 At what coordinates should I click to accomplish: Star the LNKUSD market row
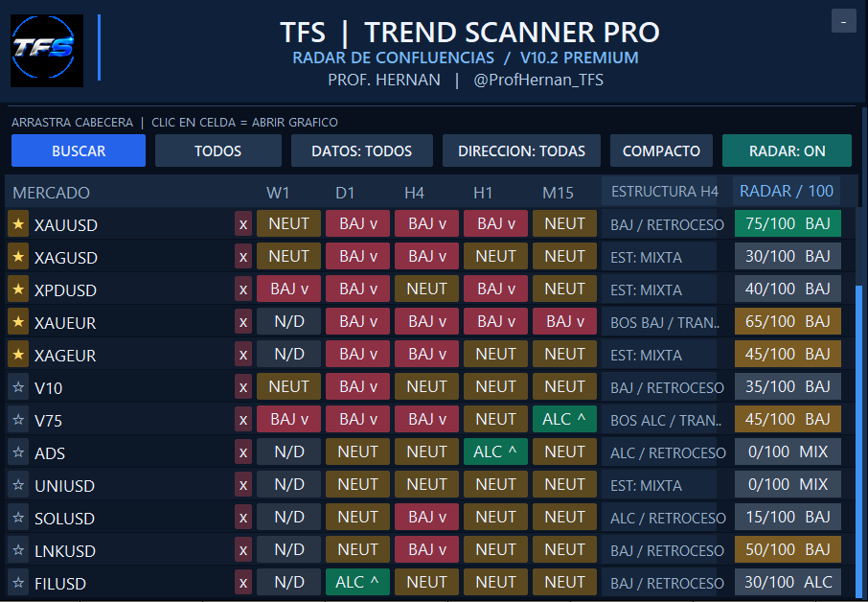17,550
